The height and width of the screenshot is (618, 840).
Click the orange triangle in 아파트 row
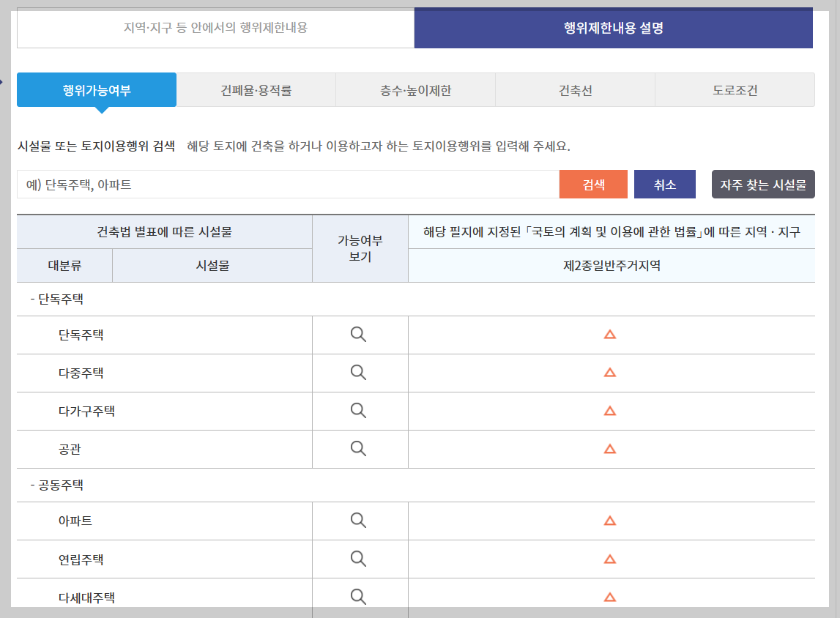point(609,521)
